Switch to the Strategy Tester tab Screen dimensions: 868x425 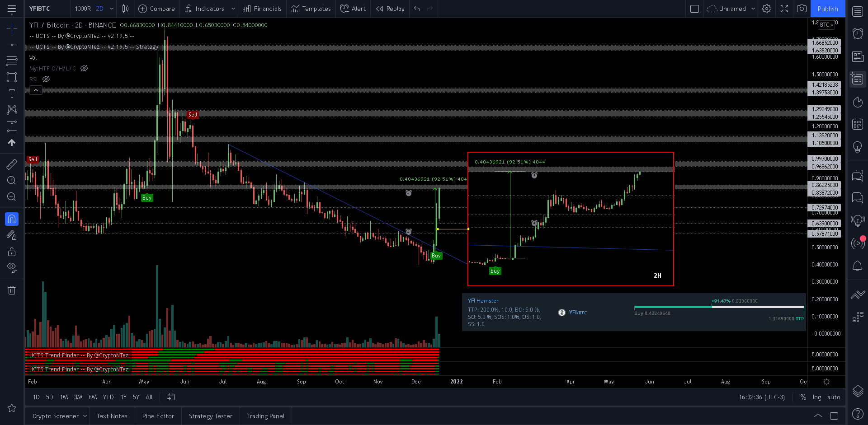(x=210, y=416)
